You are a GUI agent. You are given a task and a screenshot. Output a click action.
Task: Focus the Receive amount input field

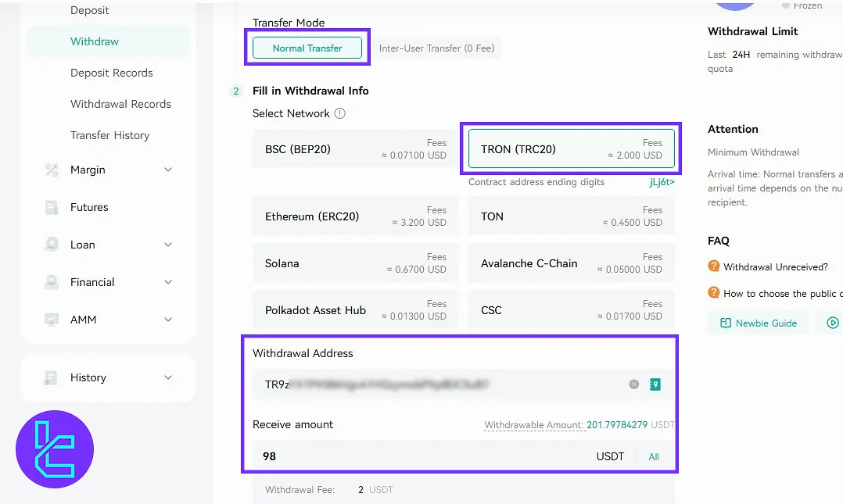[462, 456]
